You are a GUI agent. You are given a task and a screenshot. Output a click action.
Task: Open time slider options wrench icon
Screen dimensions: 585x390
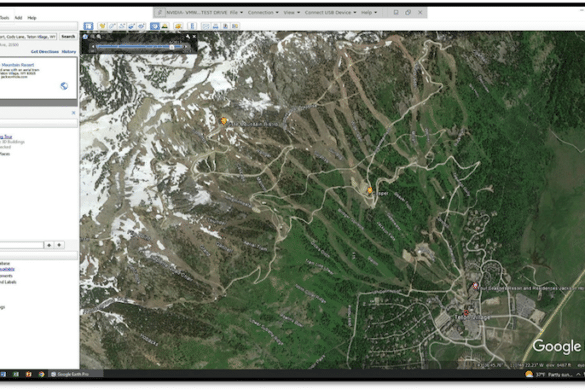click(188, 37)
